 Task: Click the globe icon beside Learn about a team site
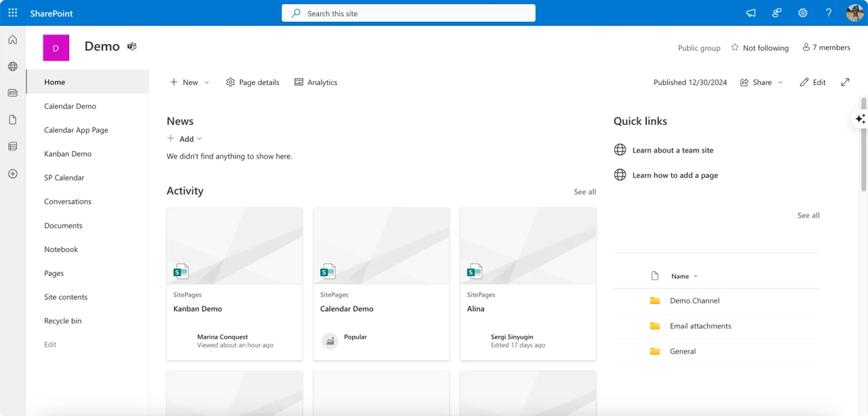pyautogui.click(x=620, y=150)
